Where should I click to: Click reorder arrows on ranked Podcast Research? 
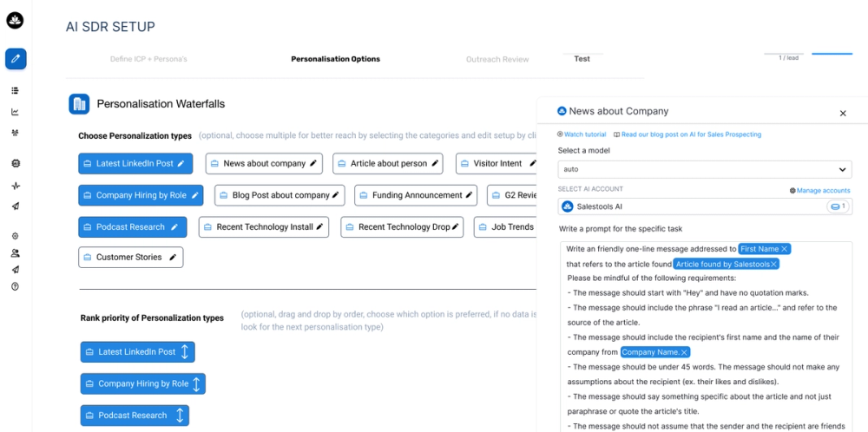[180, 416]
